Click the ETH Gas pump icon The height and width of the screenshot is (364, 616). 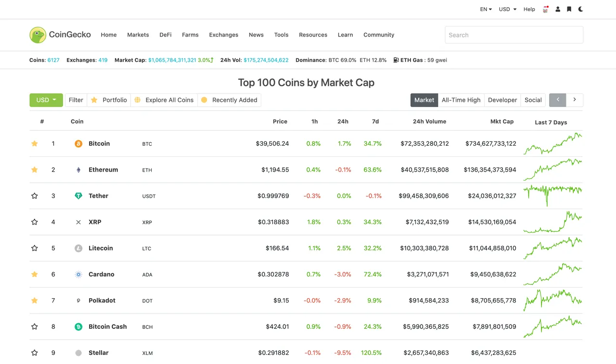point(396,60)
